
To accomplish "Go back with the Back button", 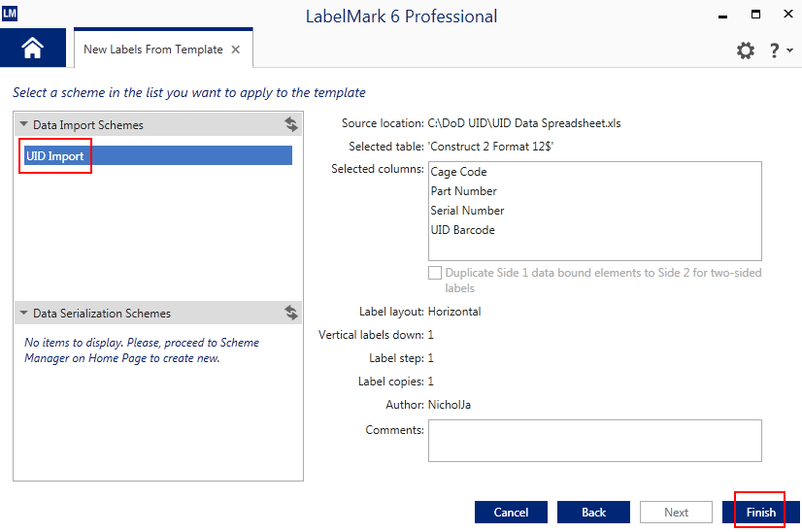I will click(x=593, y=513).
